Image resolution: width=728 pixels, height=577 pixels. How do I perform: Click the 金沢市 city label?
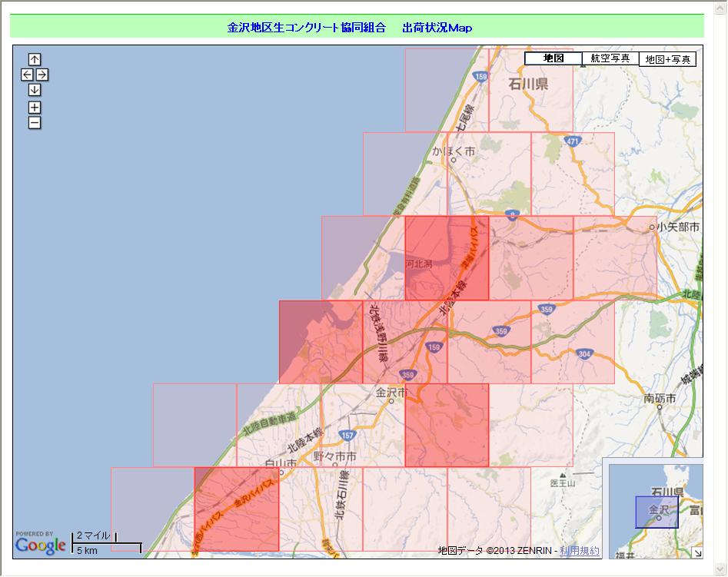coord(392,392)
